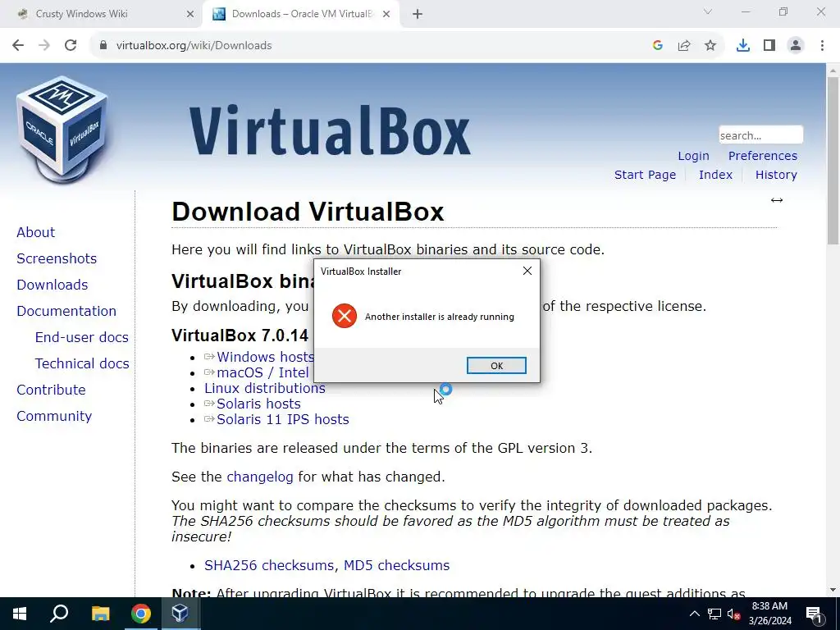This screenshot has height=630, width=840.
Task: Open the Login link
Action: tap(693, 156)
